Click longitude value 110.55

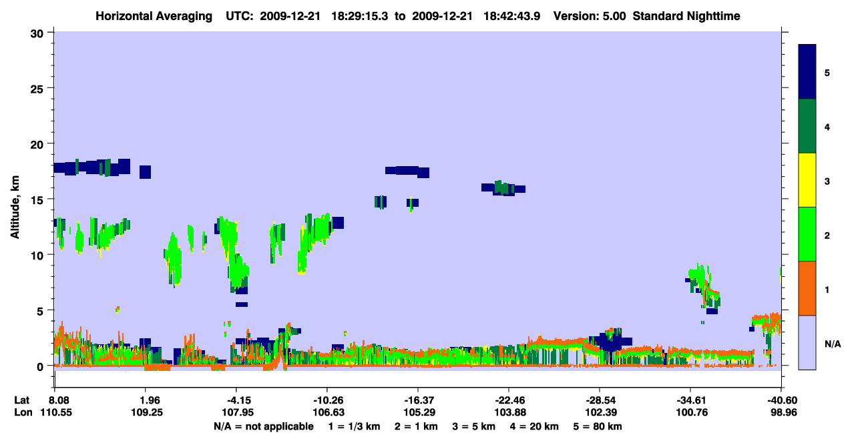(55, 412)
